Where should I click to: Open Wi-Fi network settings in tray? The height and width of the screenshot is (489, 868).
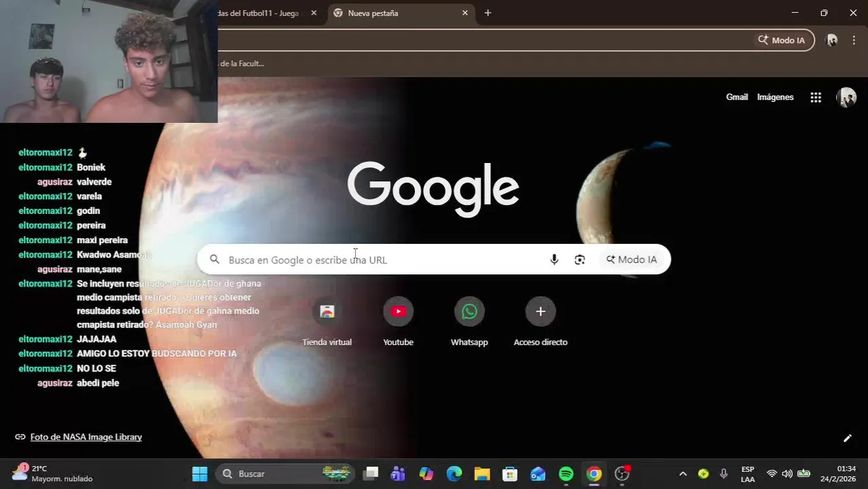pyautogui.click(x=772, y=473)
